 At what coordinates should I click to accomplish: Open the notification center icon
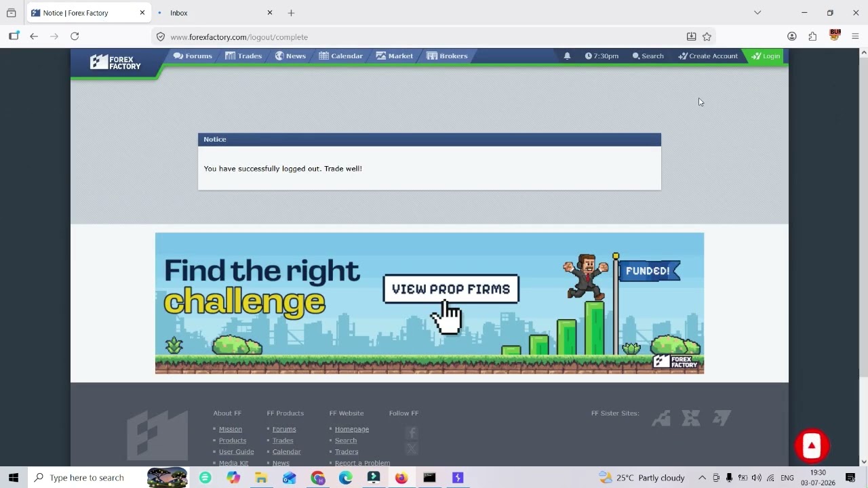tap(850, 478)
